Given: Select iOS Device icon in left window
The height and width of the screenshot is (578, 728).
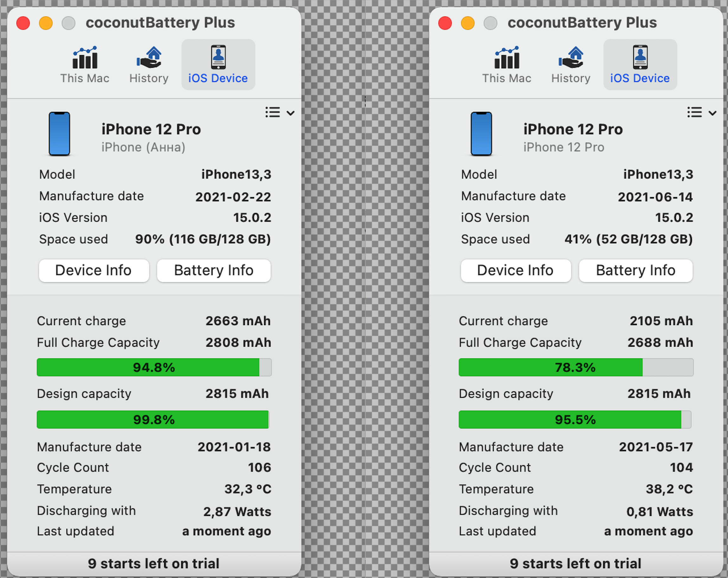Looking at the screenshot, I should [218, 57].
